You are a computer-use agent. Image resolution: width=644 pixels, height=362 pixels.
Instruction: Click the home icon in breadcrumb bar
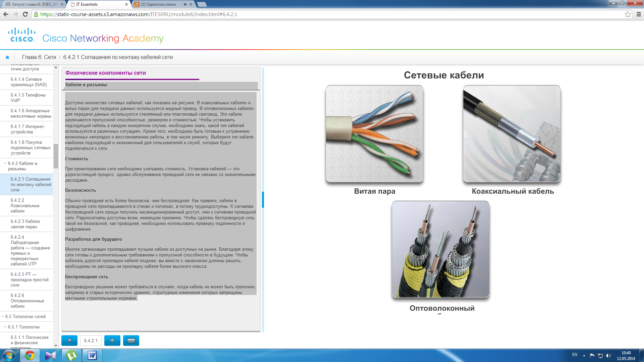point(7,57)
